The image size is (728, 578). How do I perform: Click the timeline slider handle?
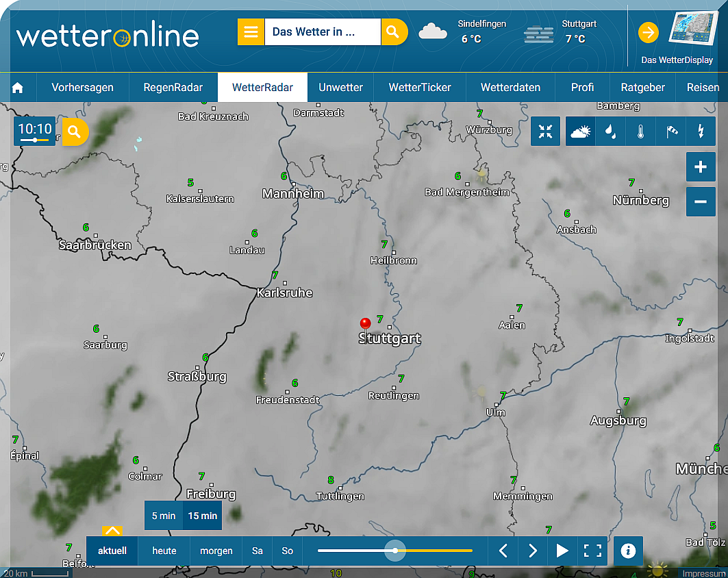(395, 551)
